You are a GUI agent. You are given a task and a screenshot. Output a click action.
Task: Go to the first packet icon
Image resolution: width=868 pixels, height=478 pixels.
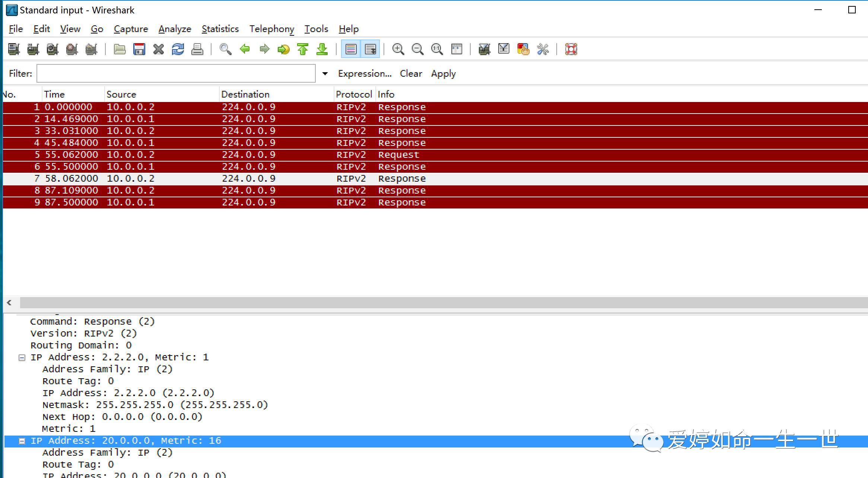[x=303, y=49]
